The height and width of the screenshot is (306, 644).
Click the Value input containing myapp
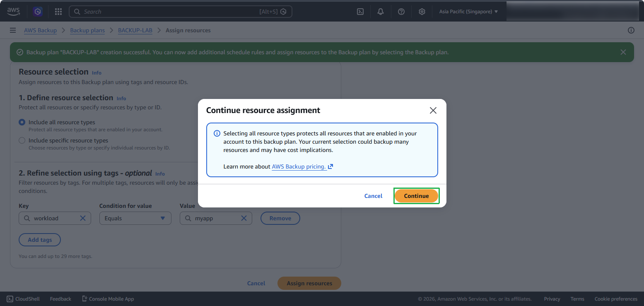tap(216, 218)
